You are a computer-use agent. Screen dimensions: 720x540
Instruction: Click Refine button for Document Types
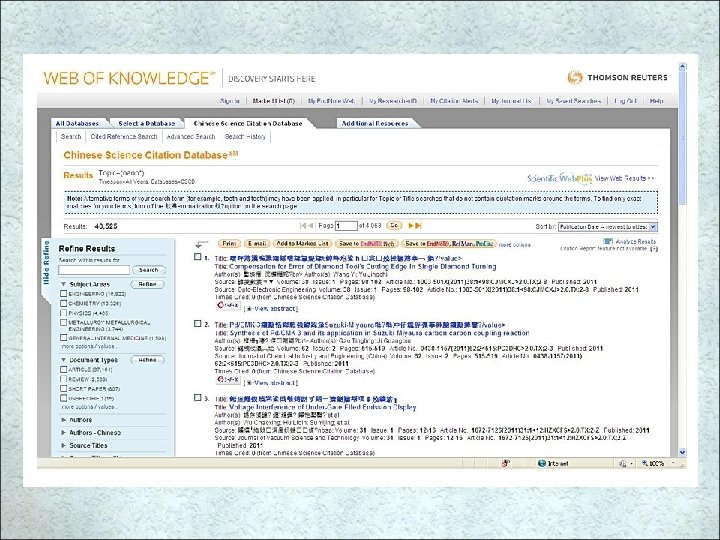click(147, 360)
